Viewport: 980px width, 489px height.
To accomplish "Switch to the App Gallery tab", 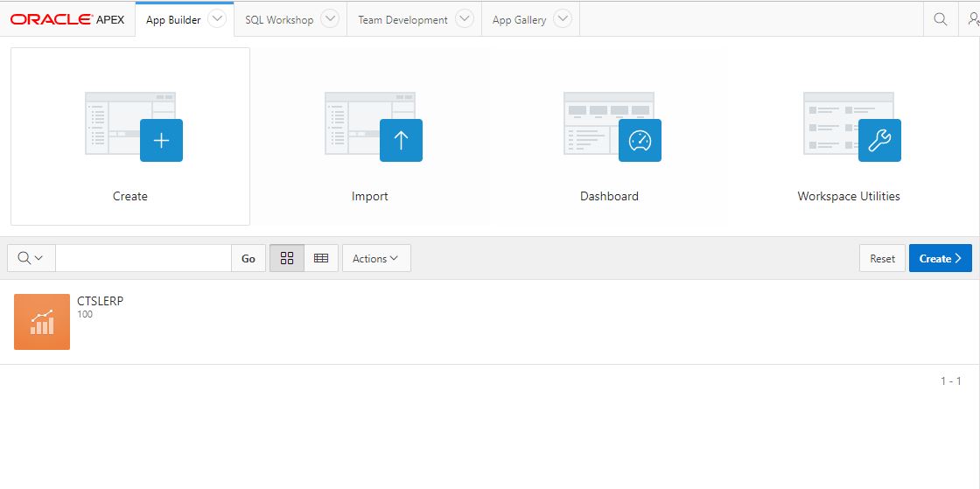I will [x=519, y=20].
